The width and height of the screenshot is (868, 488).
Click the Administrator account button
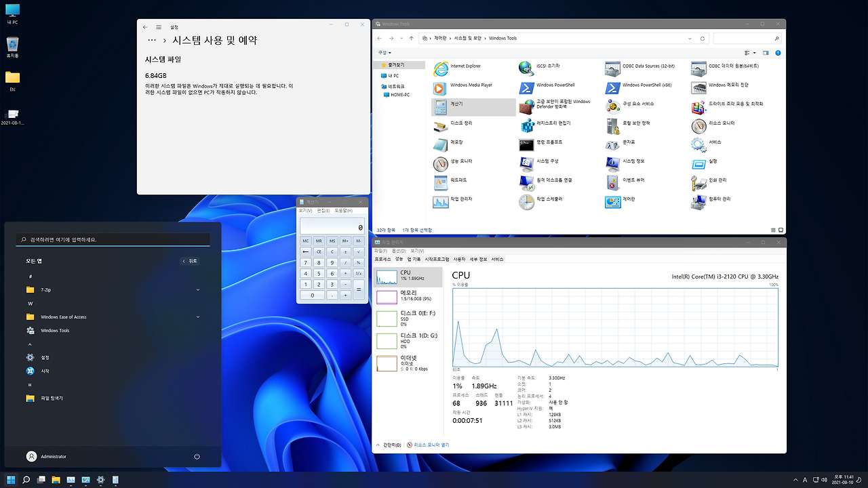click(46, 456)
